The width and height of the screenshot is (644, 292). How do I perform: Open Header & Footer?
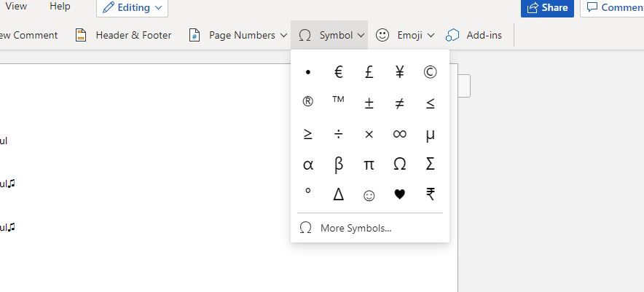pos(124,35)
